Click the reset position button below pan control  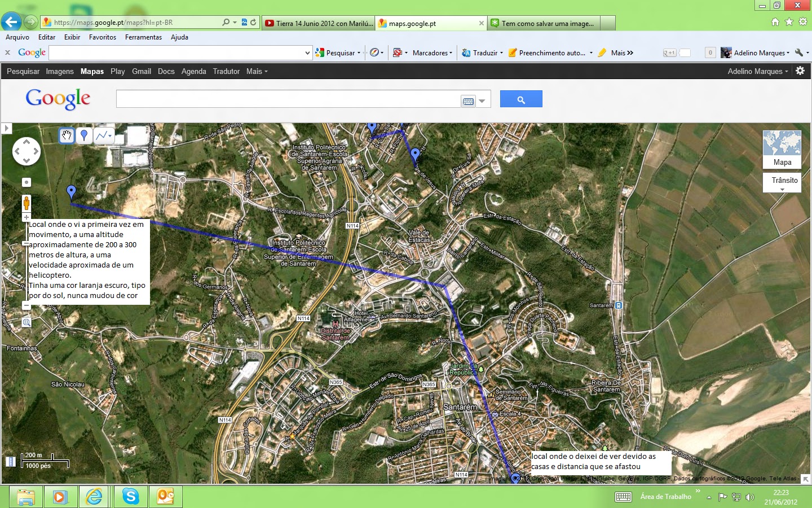27,182
